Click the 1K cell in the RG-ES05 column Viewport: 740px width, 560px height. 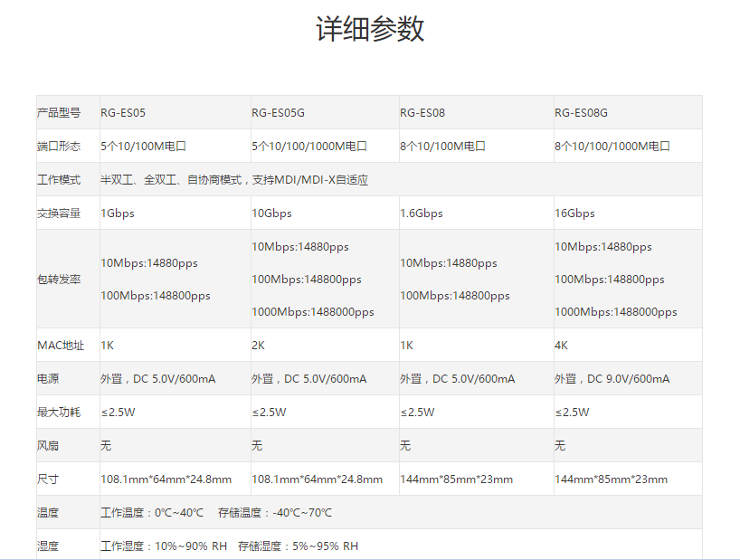pyautogui.click(x=107, y=346)
